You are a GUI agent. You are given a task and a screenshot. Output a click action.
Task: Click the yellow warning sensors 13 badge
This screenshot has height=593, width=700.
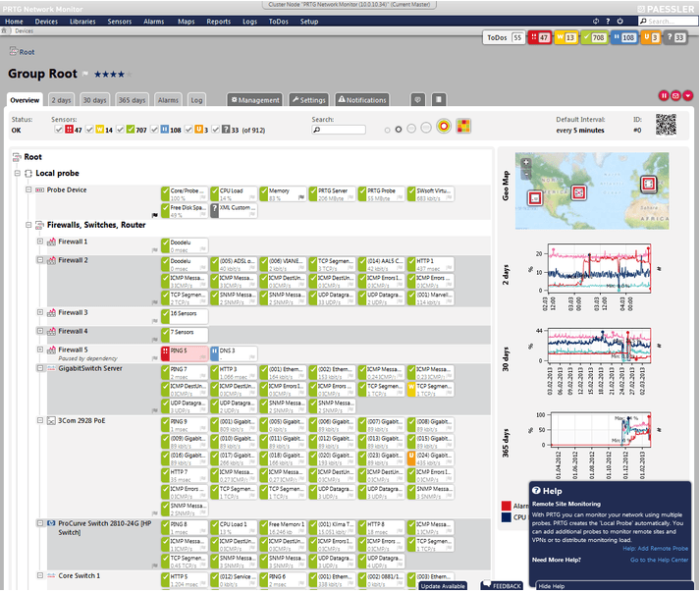(566, 37)
